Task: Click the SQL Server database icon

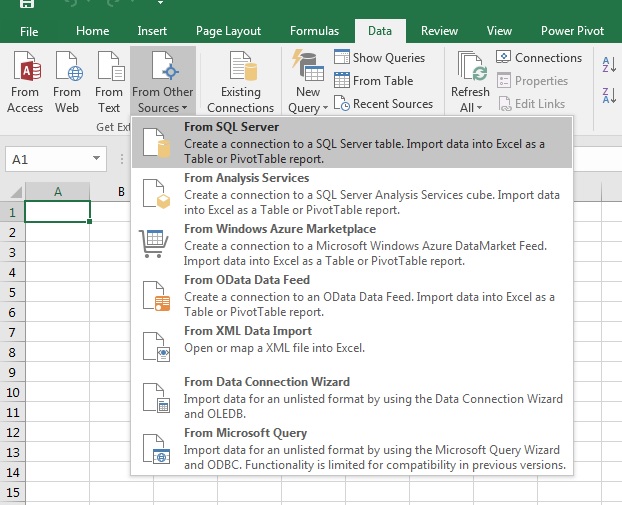Action: pyautogui.click(x=156, y=143)
